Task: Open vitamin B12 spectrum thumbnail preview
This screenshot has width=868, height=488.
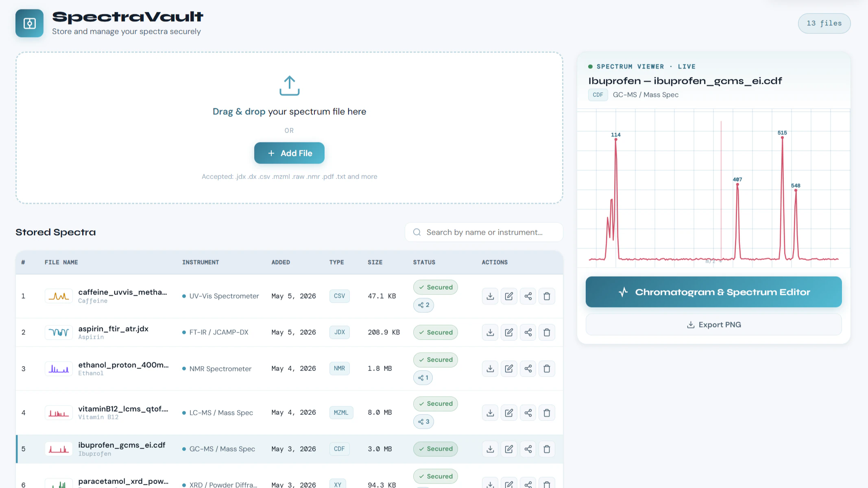Action: click(59, 413)
